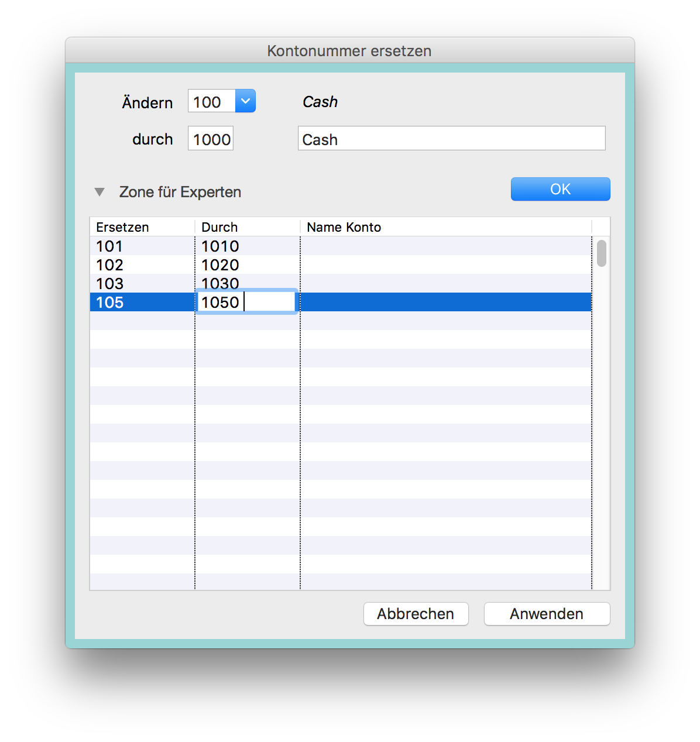Image resolution: width=700 pixels, height=742 pixels.
Task: Edit the Cash account name text field
Action: (451, 139)
